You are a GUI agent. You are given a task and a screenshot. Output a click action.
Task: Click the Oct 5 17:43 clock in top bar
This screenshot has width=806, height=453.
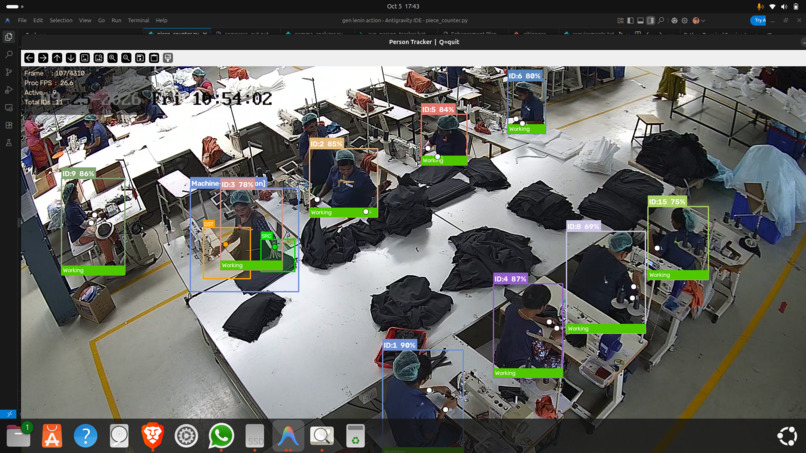tap(403, 6)
